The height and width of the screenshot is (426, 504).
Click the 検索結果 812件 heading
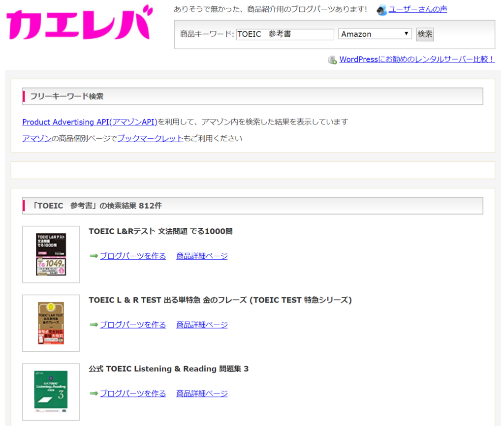pyautogui.click(x=97, y=206)
